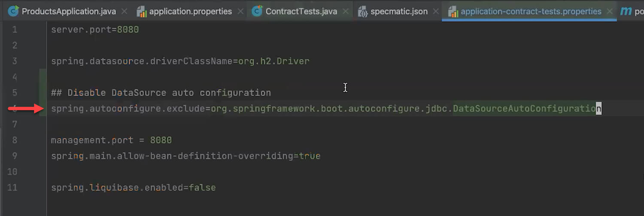The width and height of the screenshot is (644, 216).
Task: Close the specmatic.json tab
Action: pyautogui.click(x=435, y=12)
